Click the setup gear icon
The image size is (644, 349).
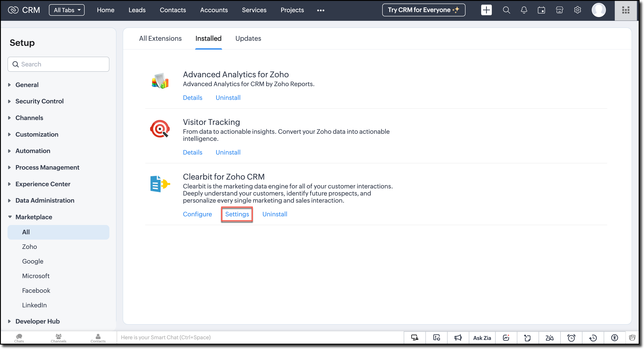[577, 10]
